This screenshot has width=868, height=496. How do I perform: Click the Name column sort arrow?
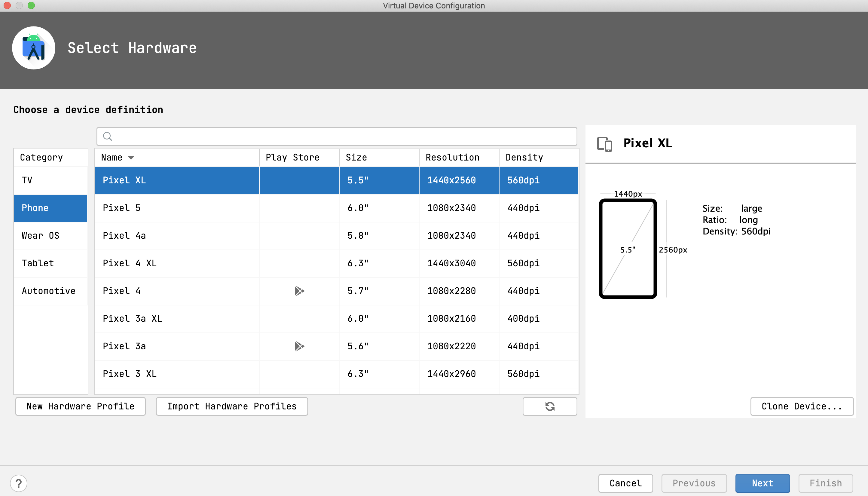pos(131,158)
